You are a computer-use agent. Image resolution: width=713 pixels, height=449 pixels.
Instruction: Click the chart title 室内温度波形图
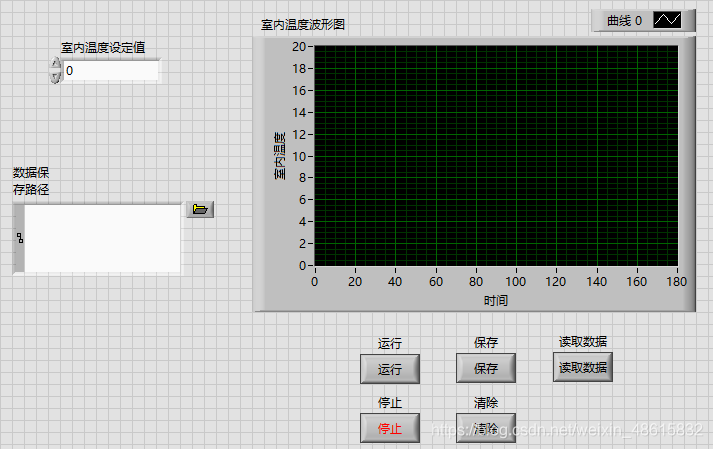click(x=303, y=25)
